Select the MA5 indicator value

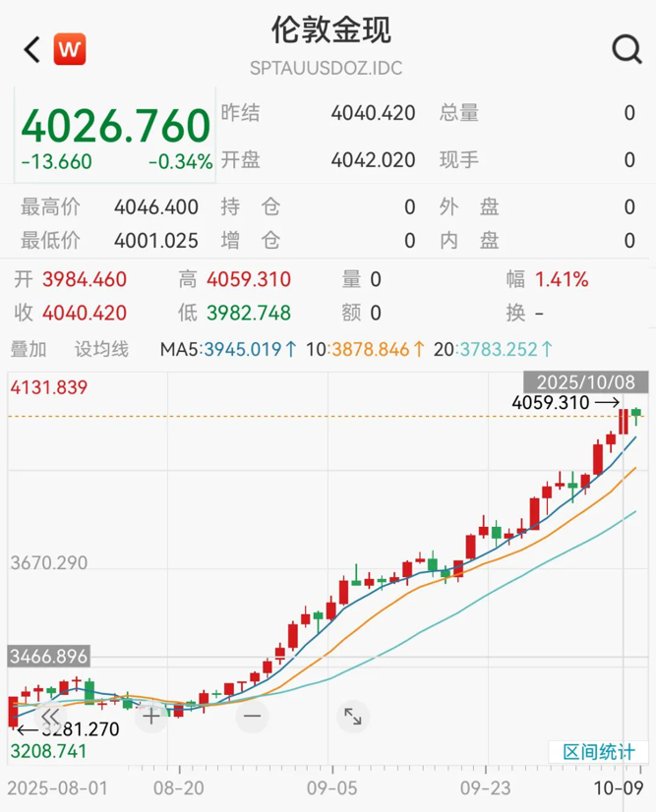[x=228, y=349]
